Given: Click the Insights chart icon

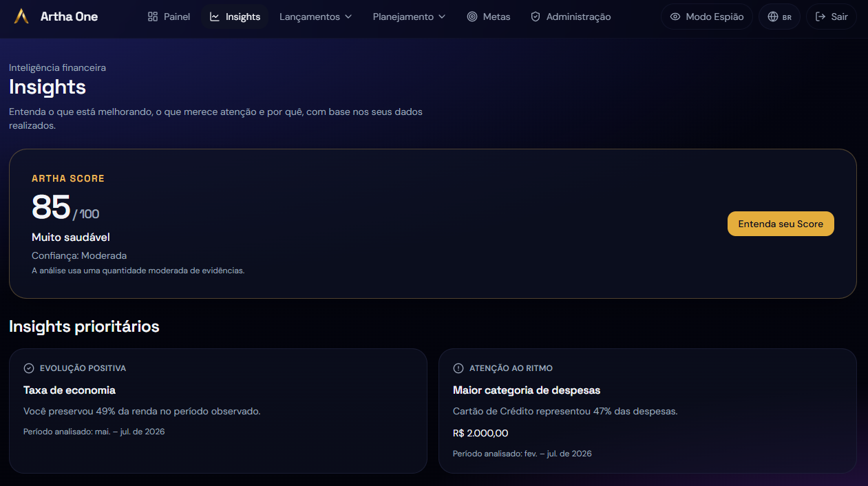Looking at the screenshot, I should (x=215, y=17).
